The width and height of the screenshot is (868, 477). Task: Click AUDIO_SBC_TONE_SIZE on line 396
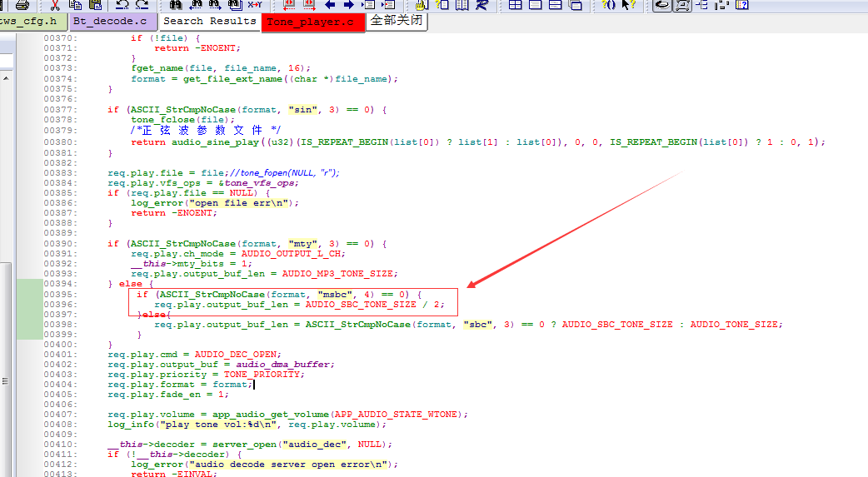[361, 305]
